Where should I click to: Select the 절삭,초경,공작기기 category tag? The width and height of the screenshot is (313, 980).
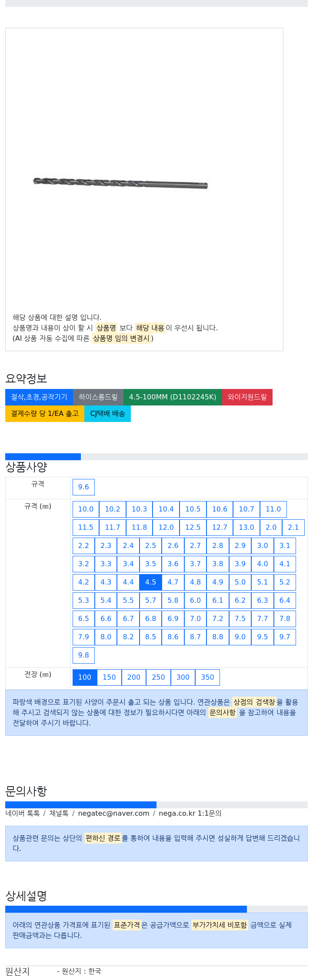pyautogui.click(x=39, y=397)
